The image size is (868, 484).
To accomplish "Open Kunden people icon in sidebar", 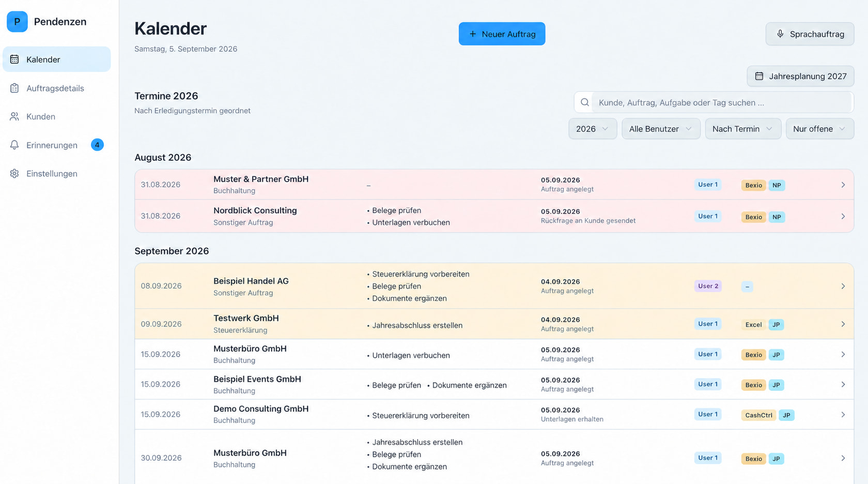I will click(x=14, y=117).
